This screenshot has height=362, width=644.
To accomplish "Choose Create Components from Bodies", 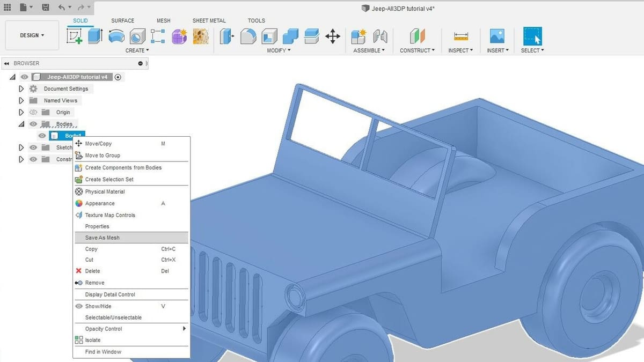I will coord(131,167).
